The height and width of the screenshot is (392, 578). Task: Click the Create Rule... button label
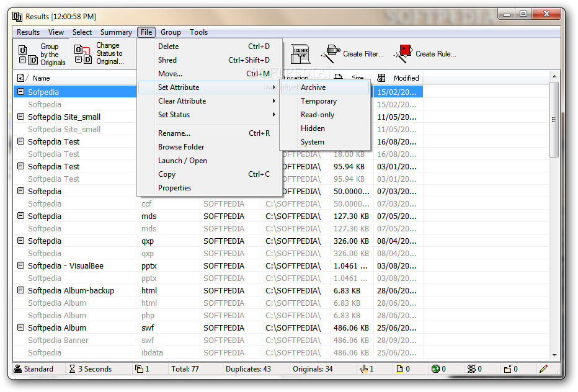tap(436, 54)
